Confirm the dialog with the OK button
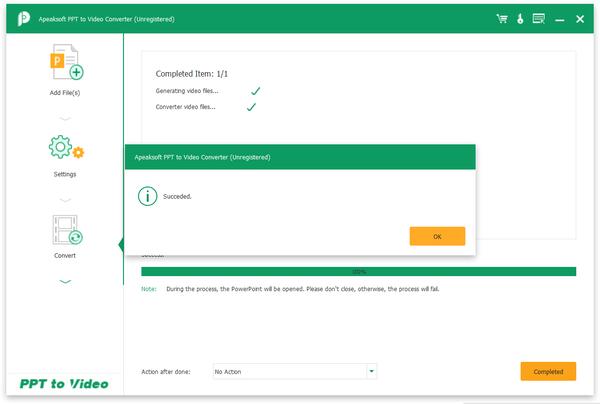 [437, 236]
